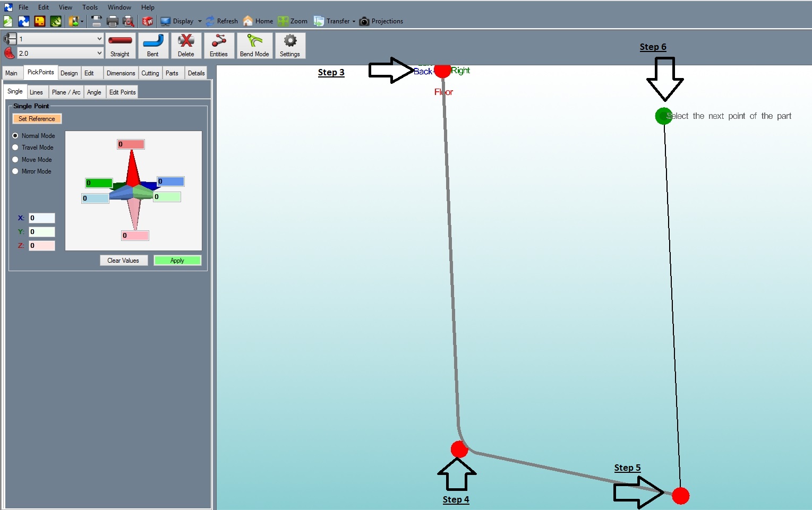812x510 pixels.
Task: Click the open file icon
Action: tap(24, 21)
